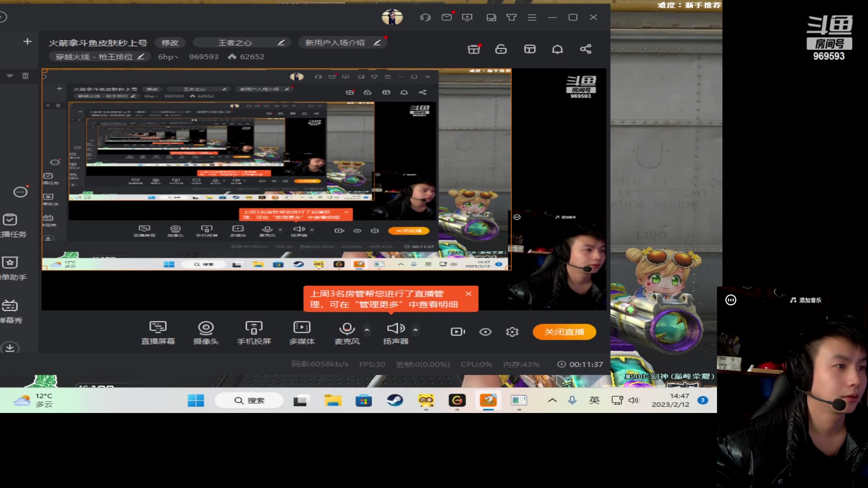
Task: Click 关闭直播 to end stream
Action: point(564,332)
